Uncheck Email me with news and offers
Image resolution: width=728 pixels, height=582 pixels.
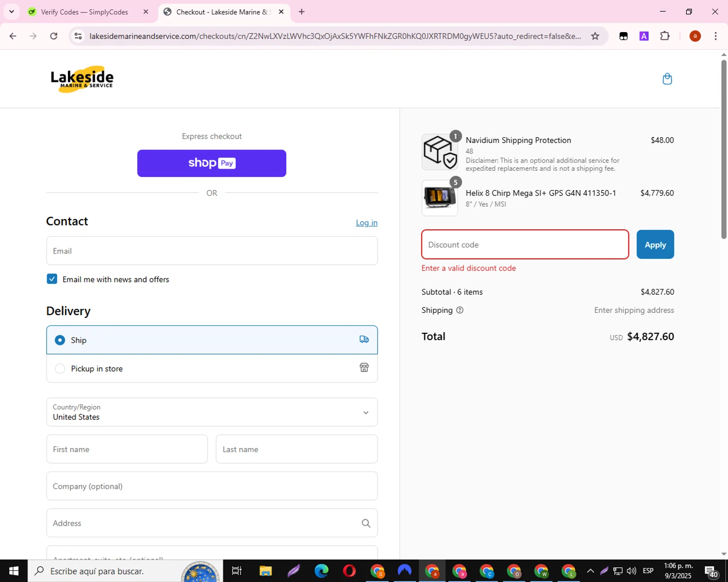point(52,279)
